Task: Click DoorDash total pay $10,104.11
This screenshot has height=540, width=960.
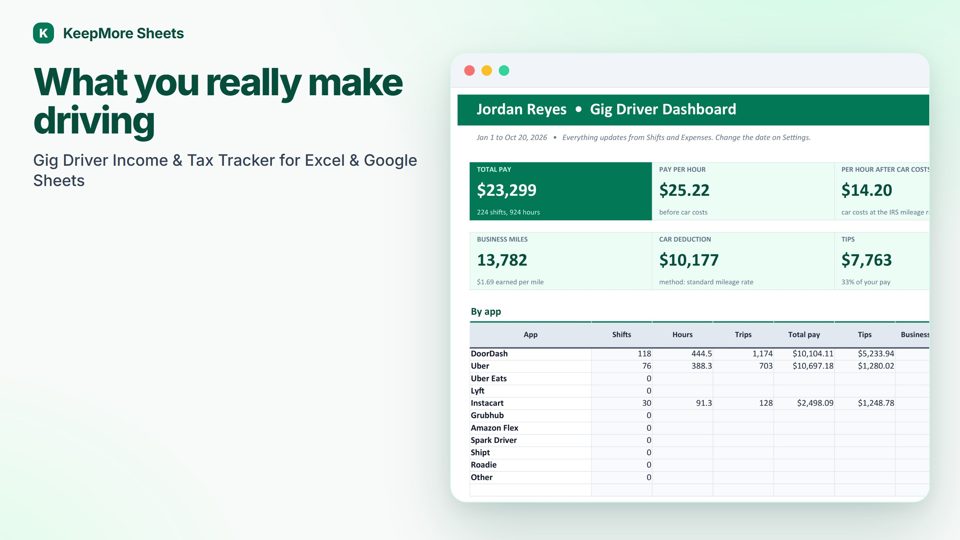Action: coord(804,353)
